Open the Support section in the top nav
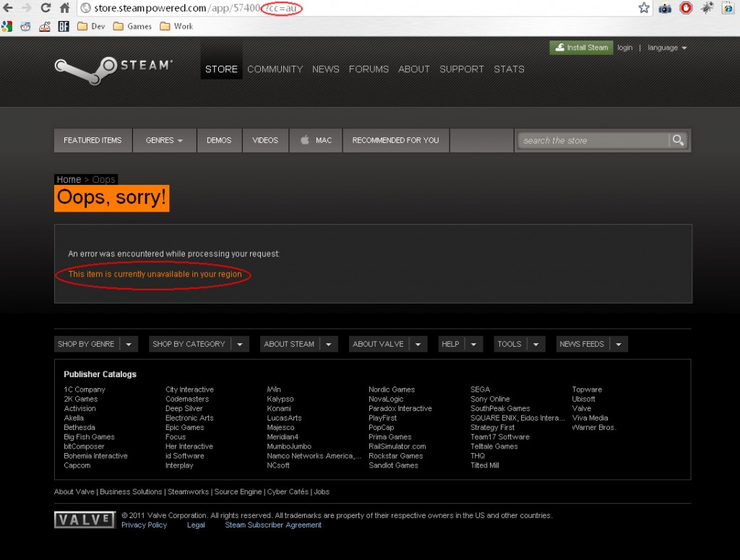The height and width of the screenshot is (560, 740). 461,69
